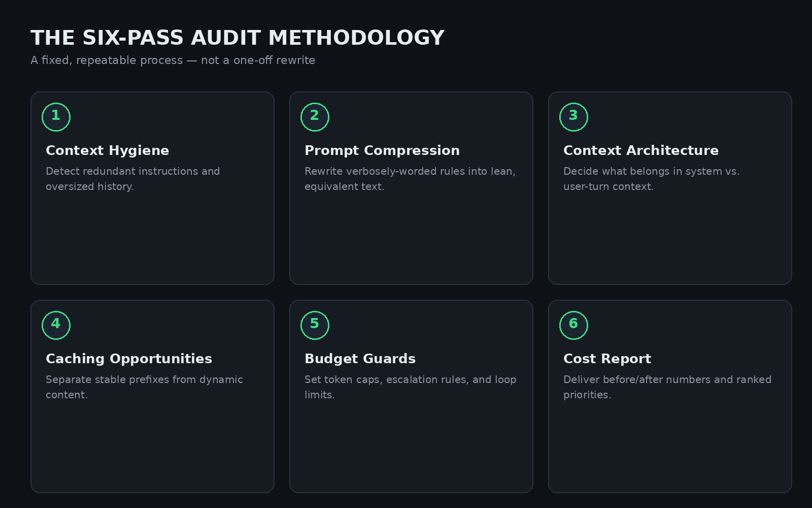Select the Budget Guards heading
Image resolution: width=812 pixels, height=508 pixels.
point(360,359)
